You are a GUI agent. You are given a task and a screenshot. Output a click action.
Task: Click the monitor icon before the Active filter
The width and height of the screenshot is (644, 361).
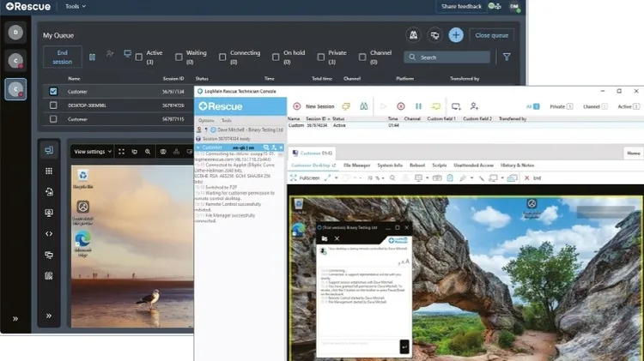click(x=127, y=54)
